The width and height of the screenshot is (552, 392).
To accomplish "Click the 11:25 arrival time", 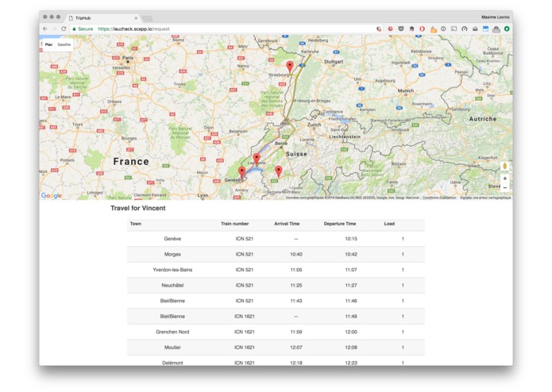I will 296,285.
